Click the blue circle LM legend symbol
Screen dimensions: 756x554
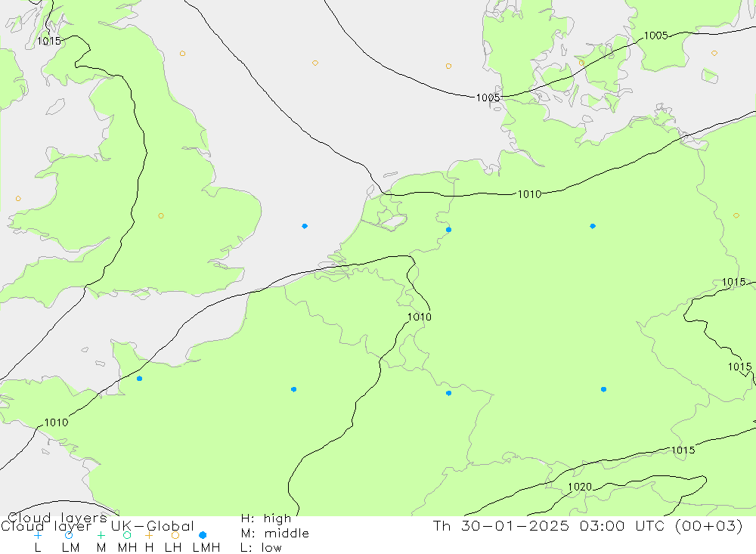tap(69, 535)
